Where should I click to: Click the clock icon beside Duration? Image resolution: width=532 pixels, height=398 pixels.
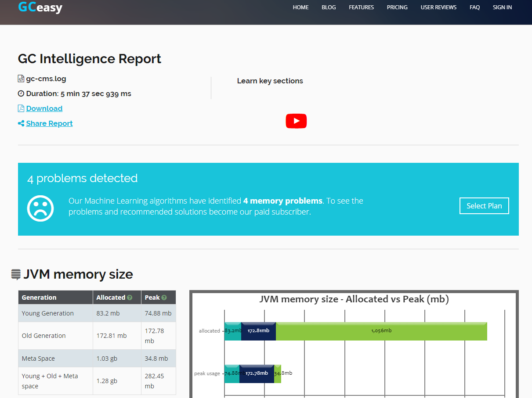coord(21,93)
